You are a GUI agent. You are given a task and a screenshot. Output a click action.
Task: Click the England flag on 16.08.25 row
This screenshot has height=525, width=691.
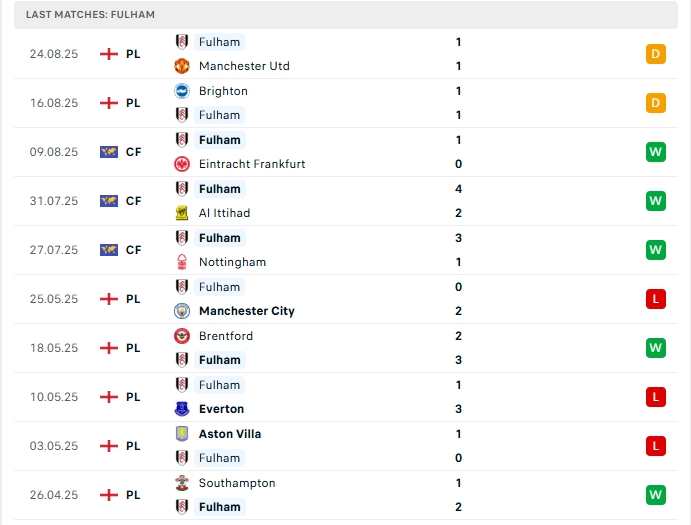click(x=109, y=103)
